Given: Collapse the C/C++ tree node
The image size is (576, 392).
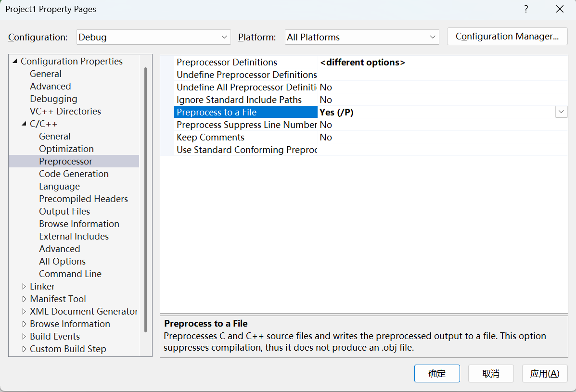Looking at the screenshot, I should pos(24,124).
